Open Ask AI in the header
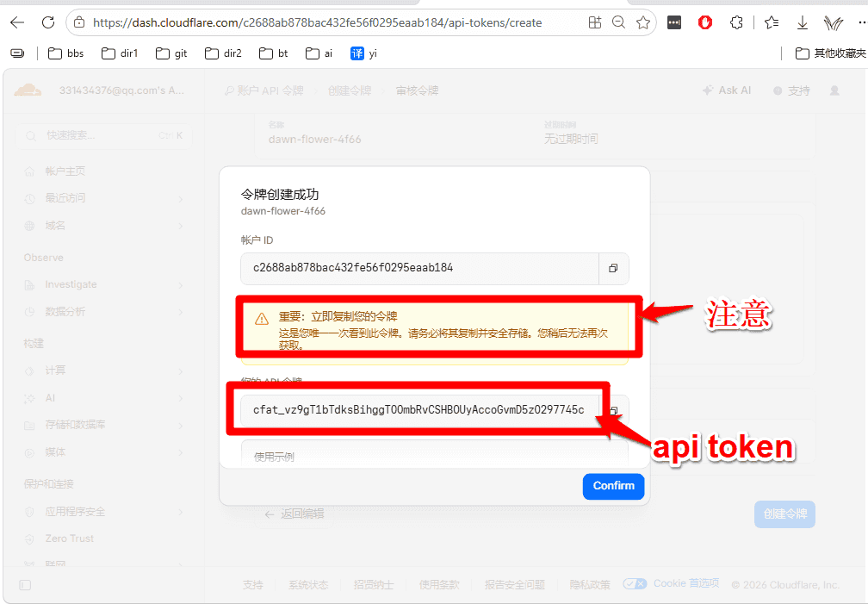868x604 pixels. point(727,90)
